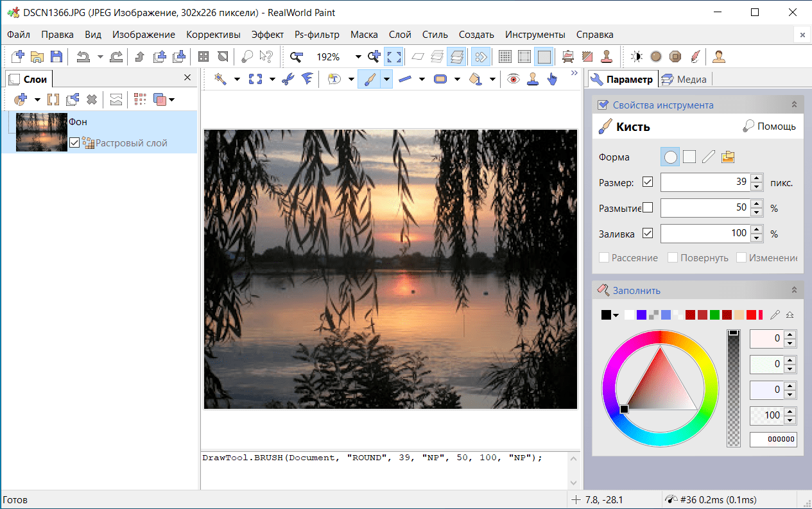Collapse the Свойства инструмента panel
Viewport: 812px width, 509px height.
pyautogui.click(x=794, y=105)
